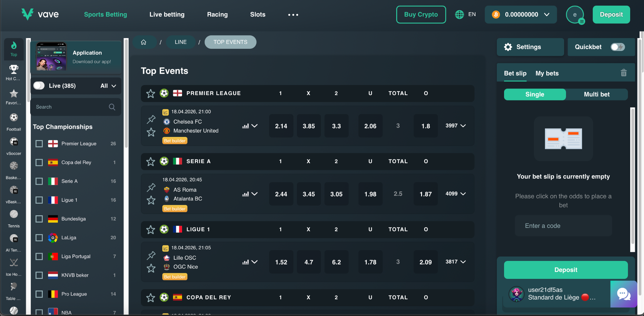Pin the AS Roma match
This screenshot has height=316, width=644.
click(151, 187)
